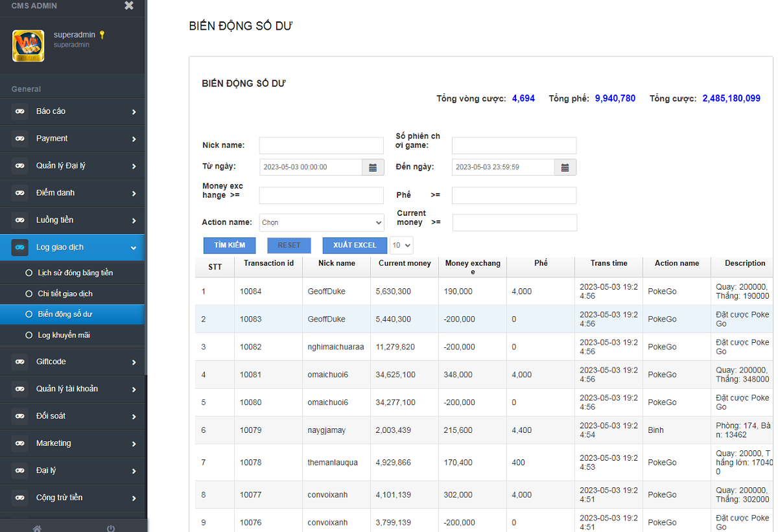Open the Action name dropdown
Viewport: 778px width, 532px height.
pos(322,222)
